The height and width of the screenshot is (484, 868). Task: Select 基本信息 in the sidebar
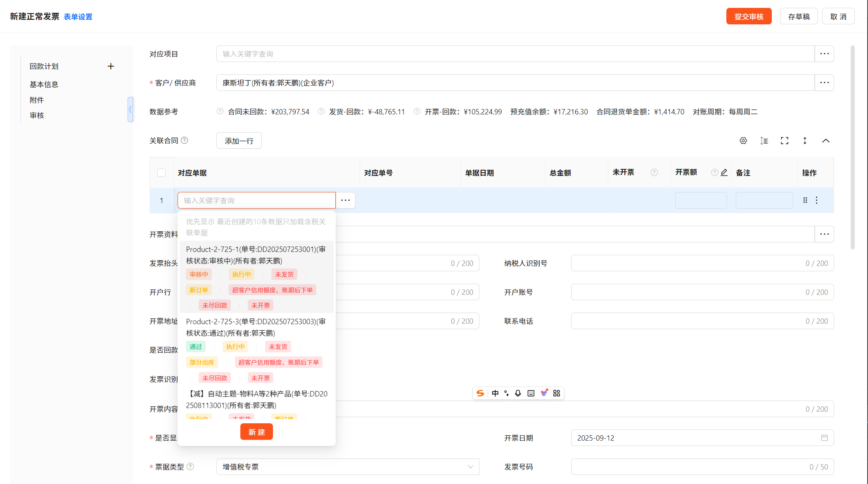tap(44, 85)
